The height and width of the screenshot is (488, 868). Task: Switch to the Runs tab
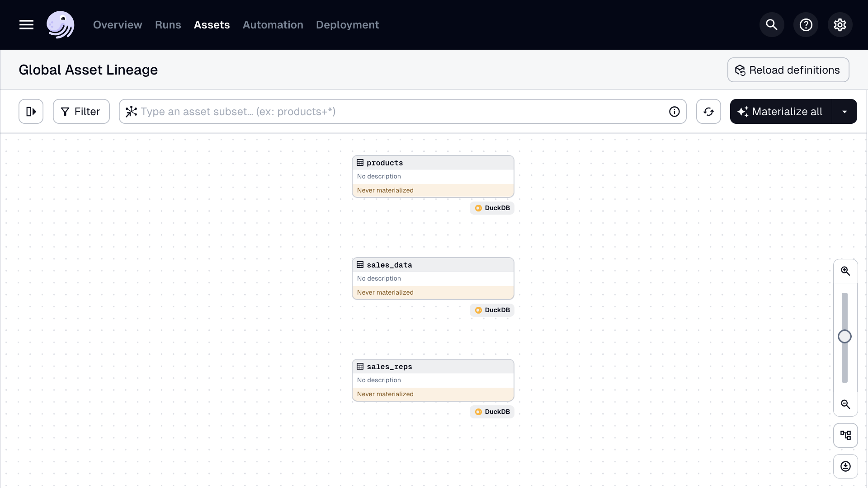coord(168,25)
